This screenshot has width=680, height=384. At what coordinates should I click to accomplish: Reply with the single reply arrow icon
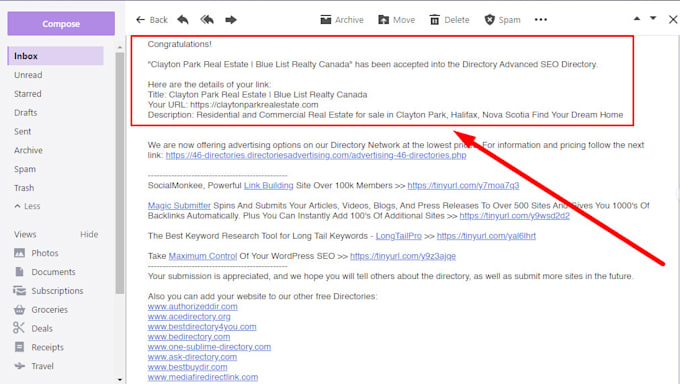(x=183, y=20)
